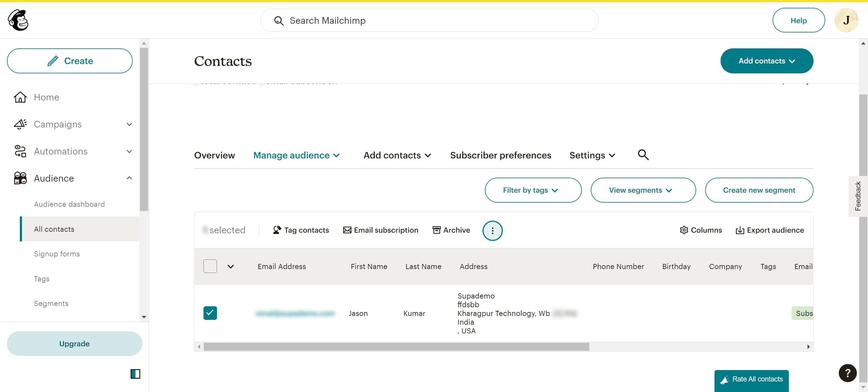
Task: Click the Export audience download icon
Action: point(740,230)
